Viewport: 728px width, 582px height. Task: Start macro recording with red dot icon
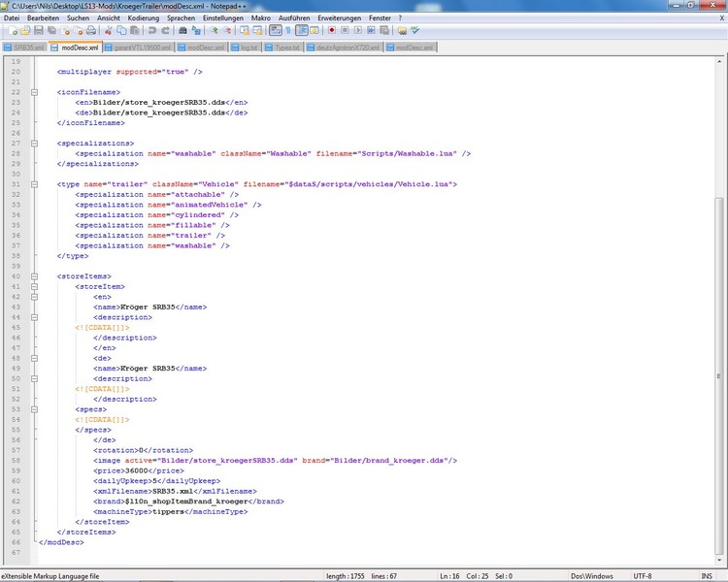[332, 31]
